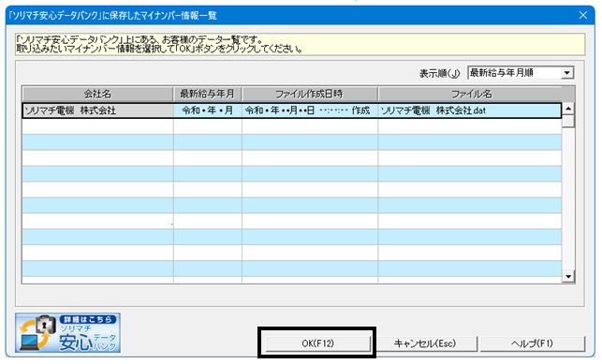Viewport: 602px width, 364px height.
Task: Click the OK(F12) button
Action: [x=318, y=343]
